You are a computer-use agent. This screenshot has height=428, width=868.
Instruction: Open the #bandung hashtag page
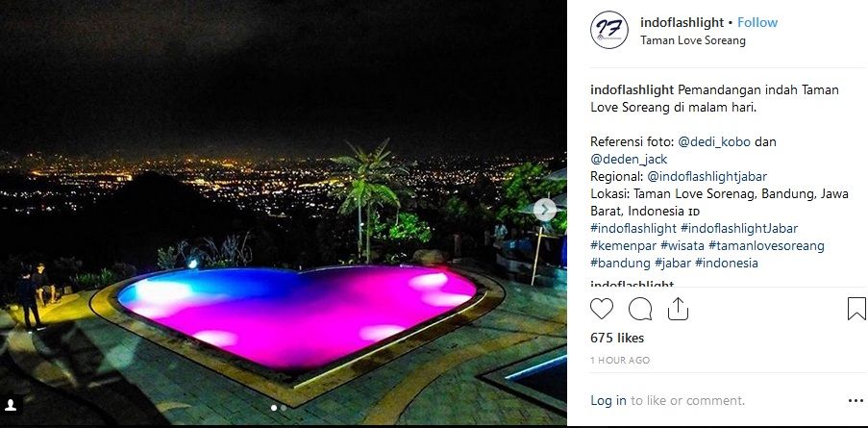point(620,263)
